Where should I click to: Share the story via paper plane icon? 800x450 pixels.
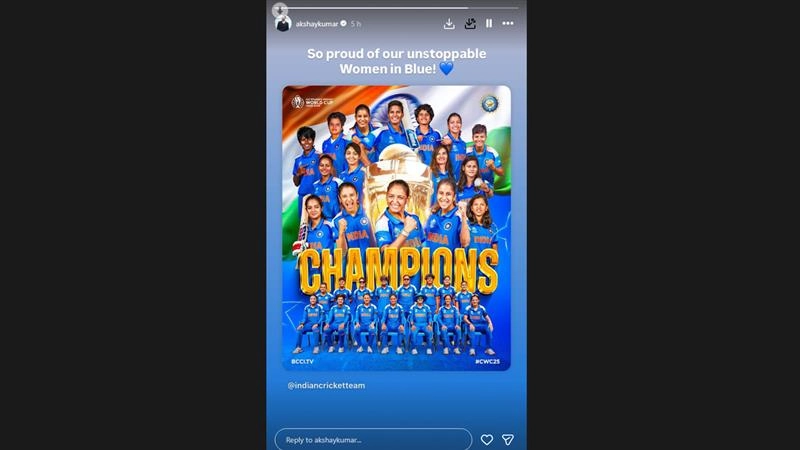click(x=508, y=439)
